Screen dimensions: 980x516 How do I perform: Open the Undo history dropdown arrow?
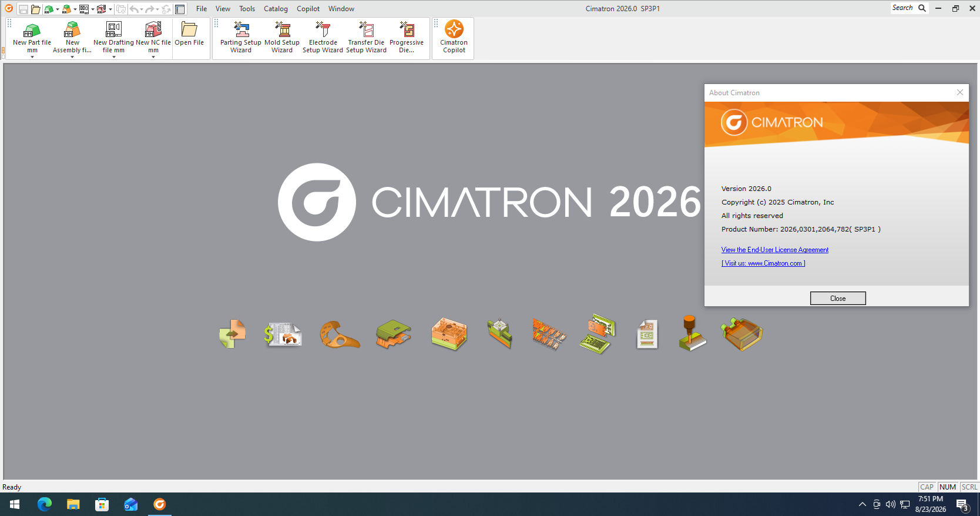(x=142, y=9)
